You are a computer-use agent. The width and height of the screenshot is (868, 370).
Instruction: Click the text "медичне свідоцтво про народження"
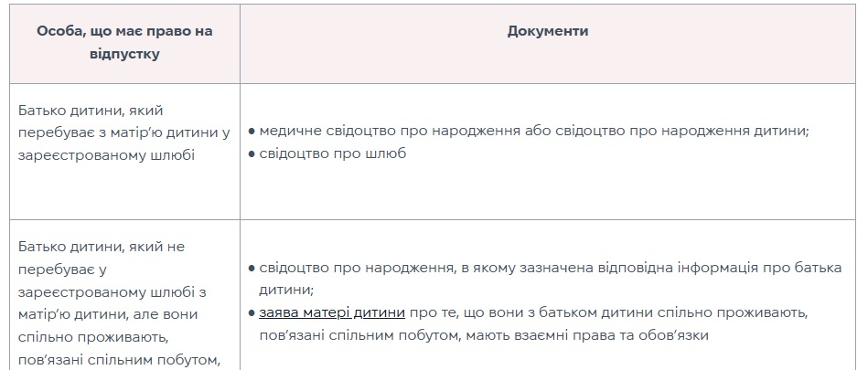393,132
